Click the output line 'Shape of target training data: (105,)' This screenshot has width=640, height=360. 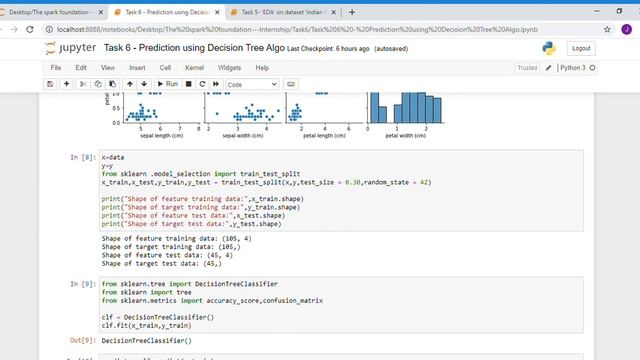pos(171,247)
